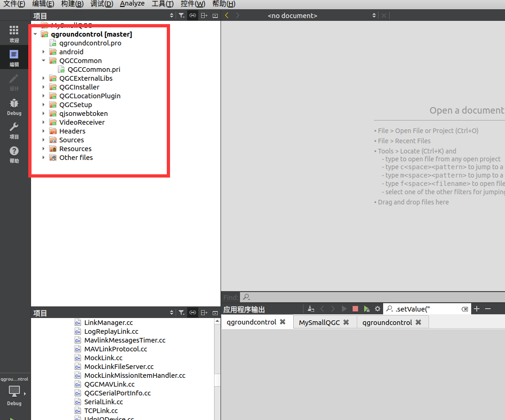Open the File (文件) menu

(x=14, y=4)
